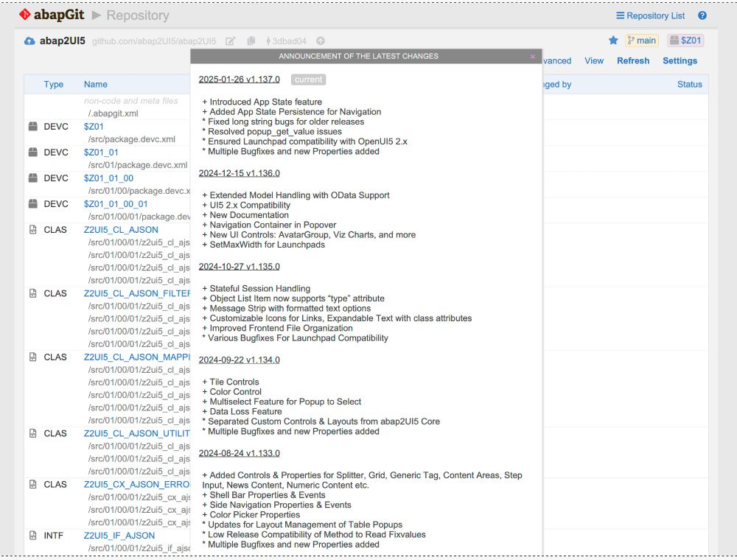Click file icon in Z2UI5_CL_AJSON row
737x560 pixels.
(x=33, y=230)
